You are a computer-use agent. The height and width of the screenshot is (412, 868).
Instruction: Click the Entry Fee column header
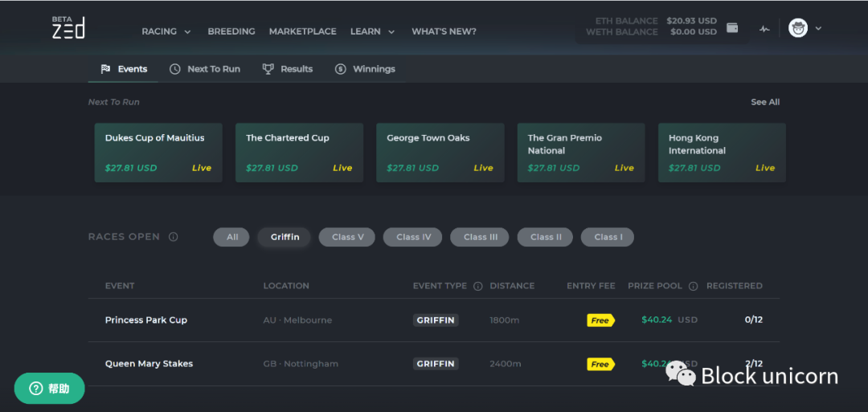[591, 286]
